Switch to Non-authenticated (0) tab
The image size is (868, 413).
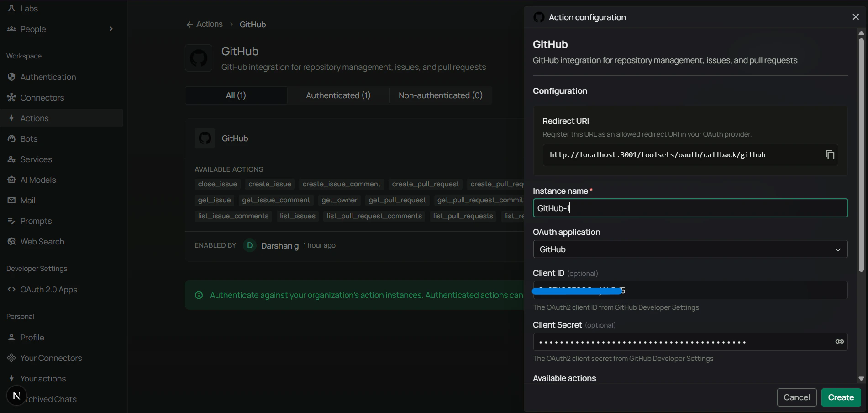[x=441, y=95]
